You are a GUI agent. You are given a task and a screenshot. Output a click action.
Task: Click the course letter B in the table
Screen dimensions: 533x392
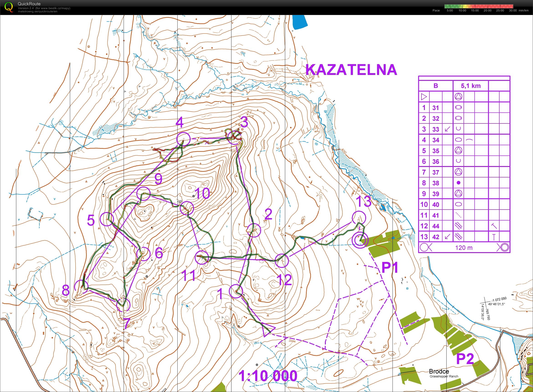tap(436, 86)
